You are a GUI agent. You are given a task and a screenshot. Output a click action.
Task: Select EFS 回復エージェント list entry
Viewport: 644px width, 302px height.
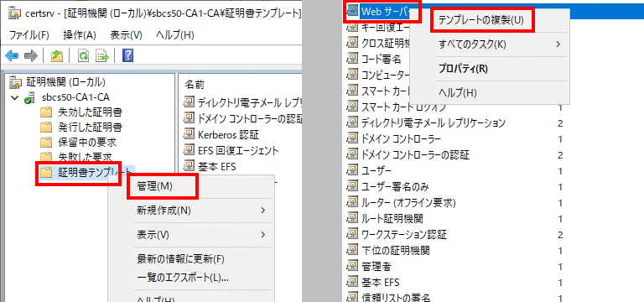coord(238,150)
